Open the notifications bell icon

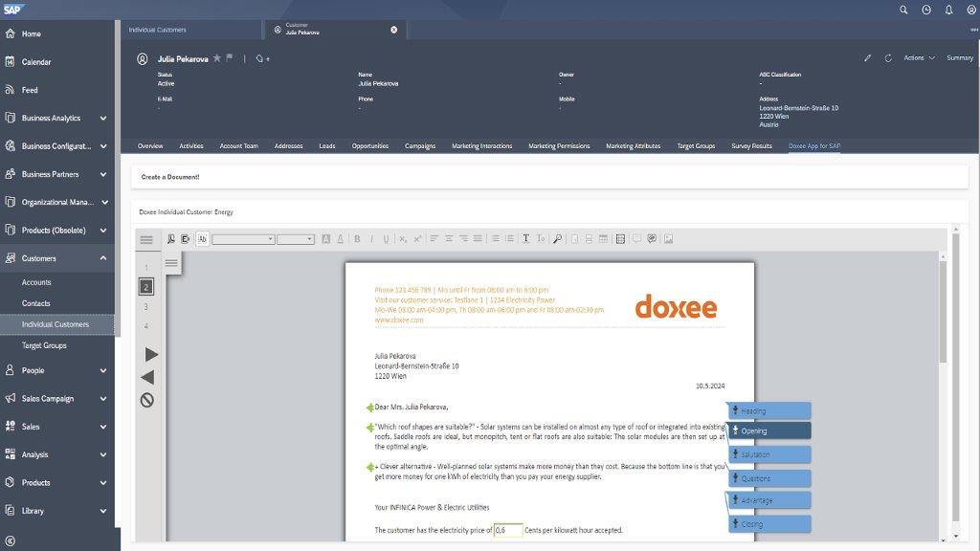(x=948, y=10)
